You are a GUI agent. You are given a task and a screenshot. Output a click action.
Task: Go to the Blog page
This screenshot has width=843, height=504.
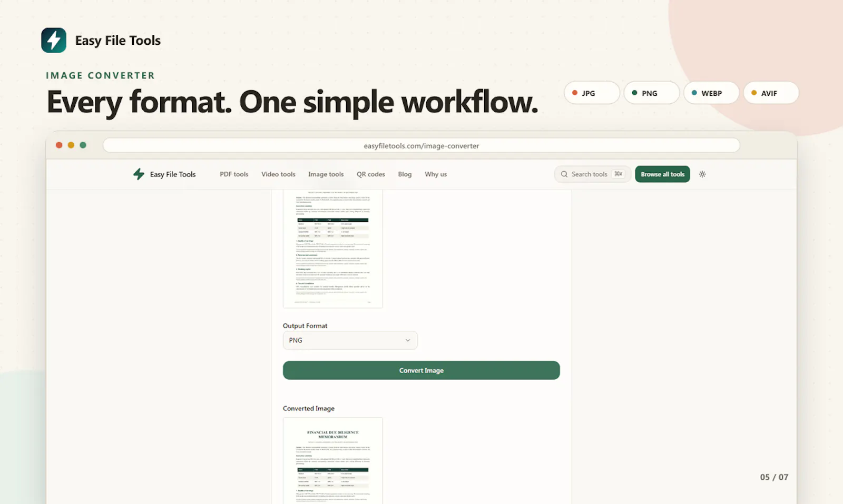tap(405, 174)
